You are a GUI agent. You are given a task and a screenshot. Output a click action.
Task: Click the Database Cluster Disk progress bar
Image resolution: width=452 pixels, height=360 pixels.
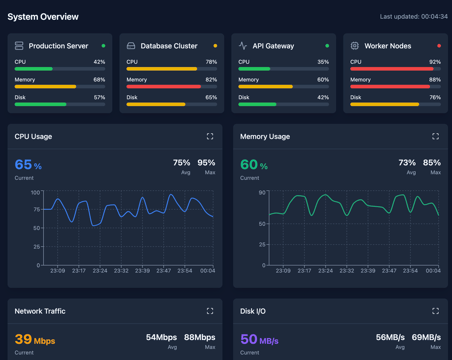click(x=172, y=104)
